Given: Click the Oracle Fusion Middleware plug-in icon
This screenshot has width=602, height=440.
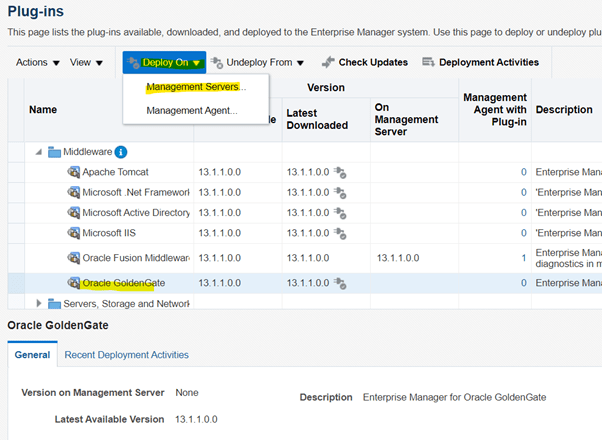Looking at the screenshot, I should [73, 258].
